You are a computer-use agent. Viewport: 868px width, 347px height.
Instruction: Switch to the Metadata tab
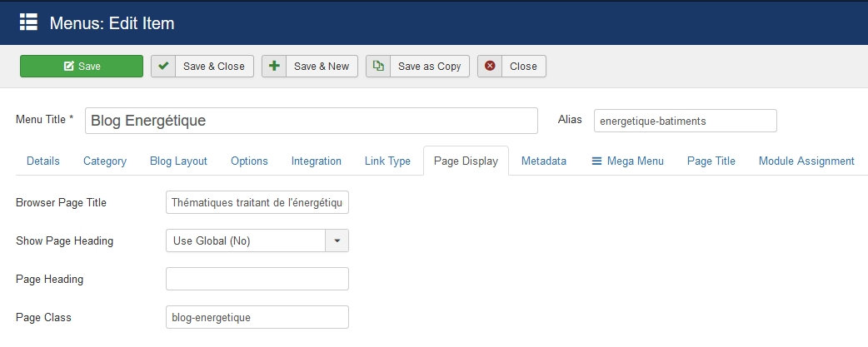(544, 161)
